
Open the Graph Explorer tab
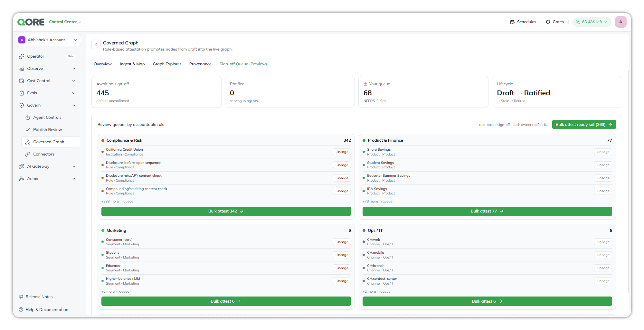click(x=167, y=64)
